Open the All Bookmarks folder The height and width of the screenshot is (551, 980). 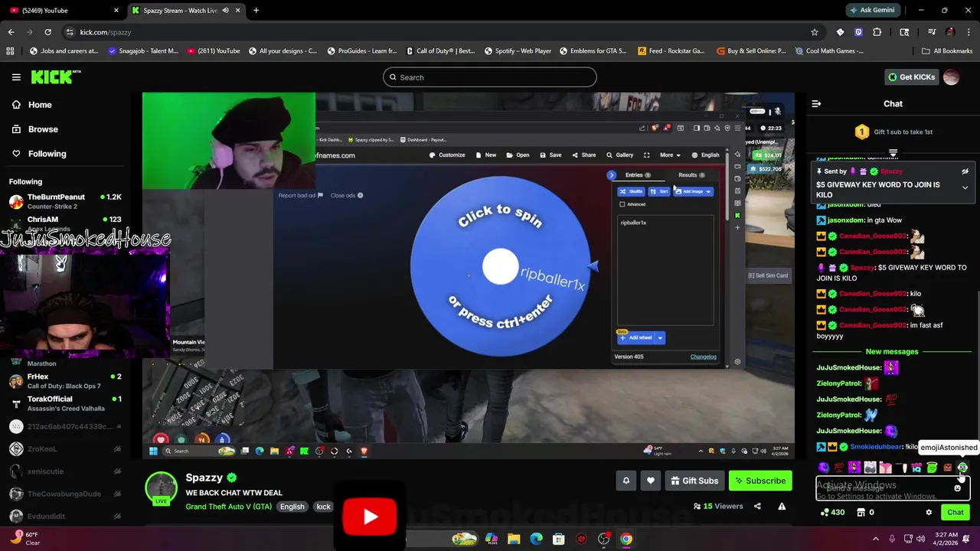point(947,51)
